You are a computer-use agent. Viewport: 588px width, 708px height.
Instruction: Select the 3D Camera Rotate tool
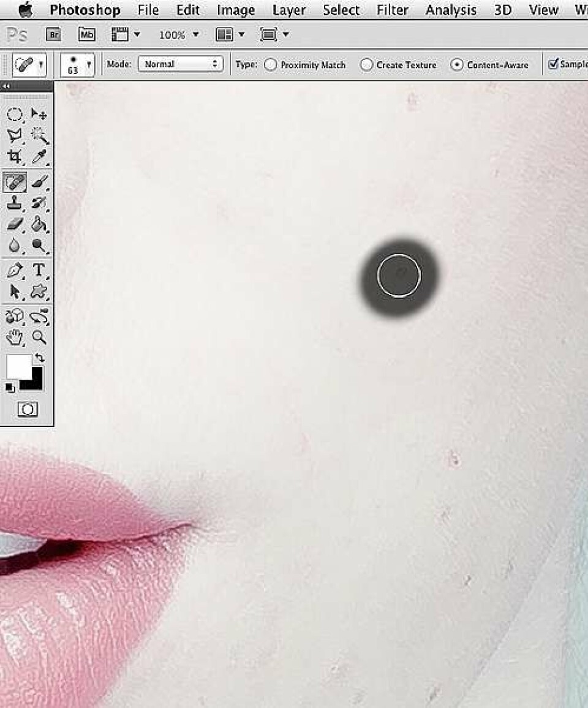39,317
